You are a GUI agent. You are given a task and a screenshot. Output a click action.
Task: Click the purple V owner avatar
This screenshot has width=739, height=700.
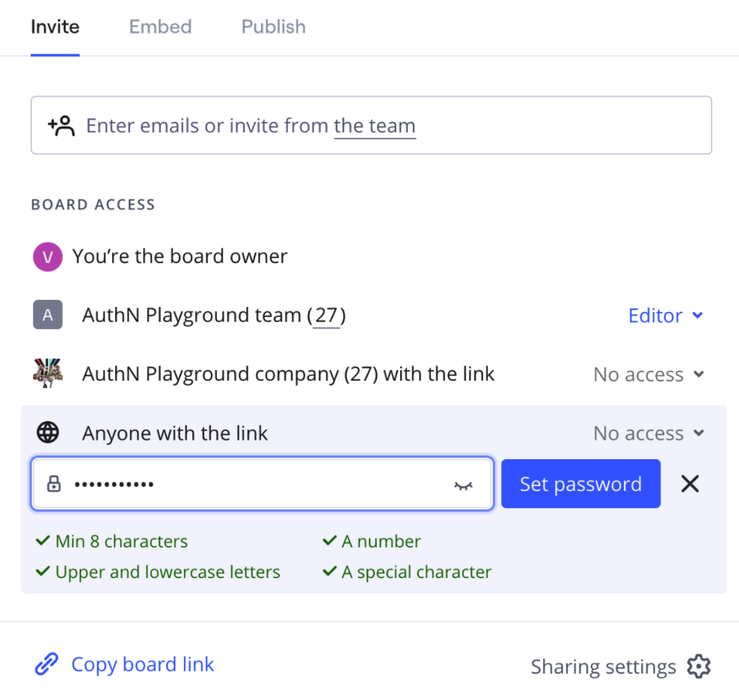(48, 257)
